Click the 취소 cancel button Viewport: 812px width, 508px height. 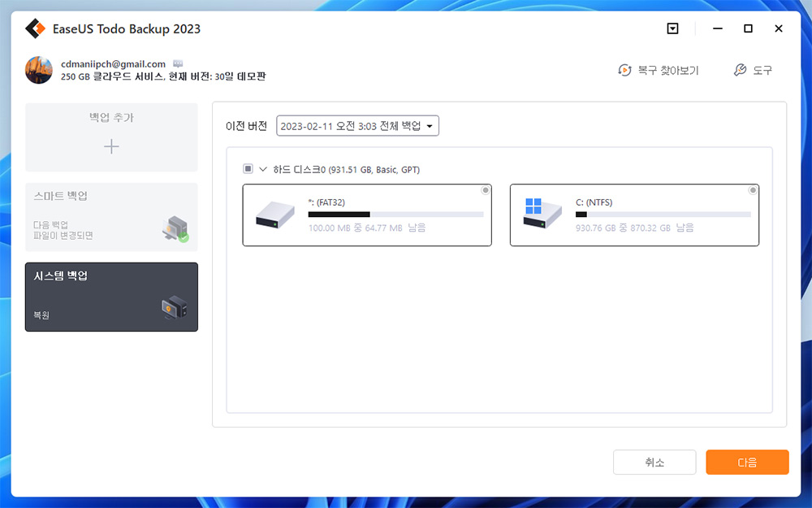(654, 462)
